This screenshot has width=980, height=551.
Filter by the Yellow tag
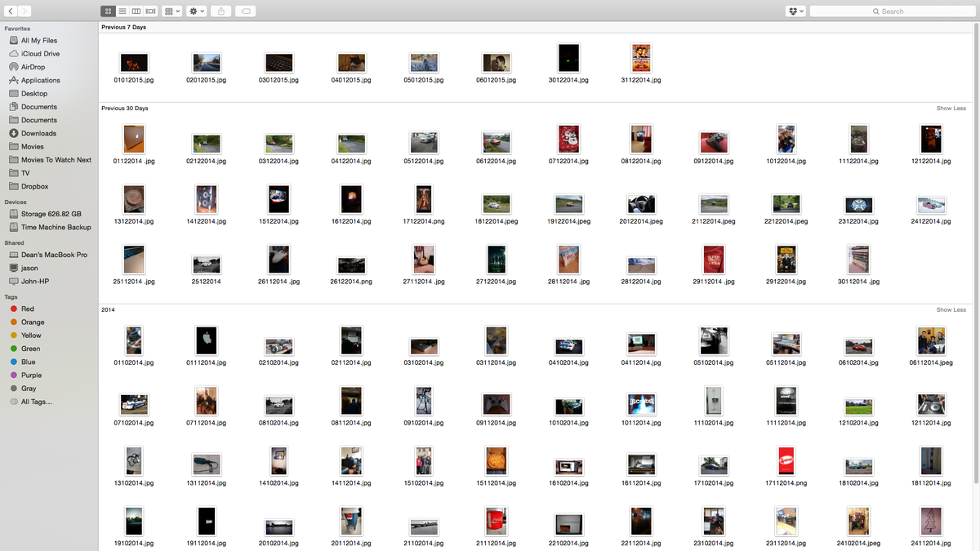pos(31,335)
